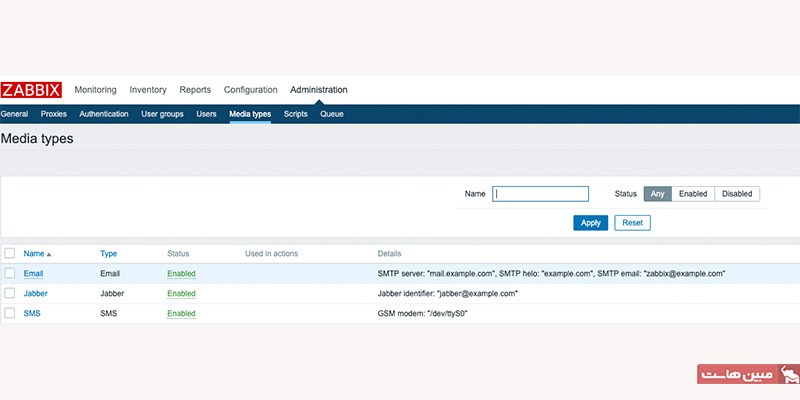Check the Jabber media type checkbox
Image resolution: width=800 pixels, height=400 pixels.
click(x=10, y=293)
